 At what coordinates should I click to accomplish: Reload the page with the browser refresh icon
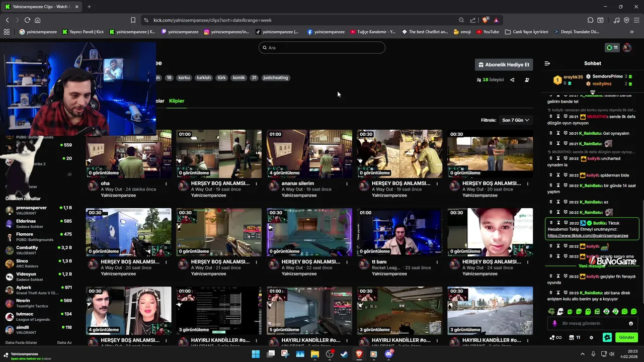coord(27,20)
